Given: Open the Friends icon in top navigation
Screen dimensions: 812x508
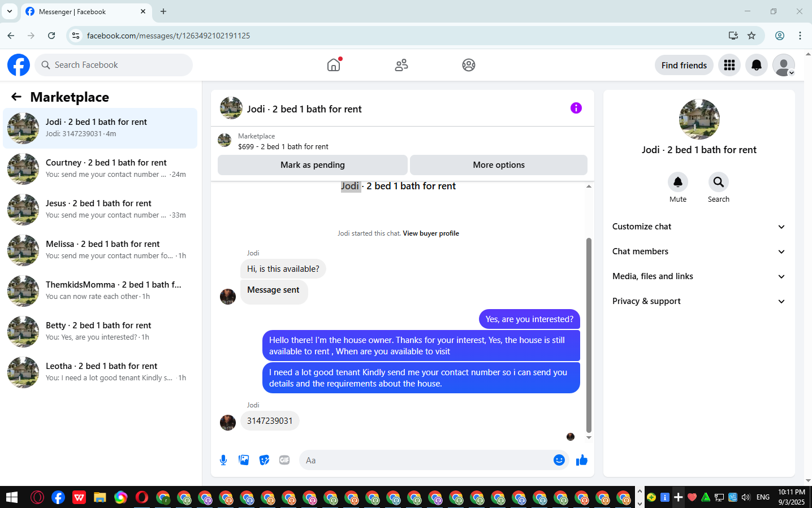Looking at the screenshot, I should click(x=401, y=65).
